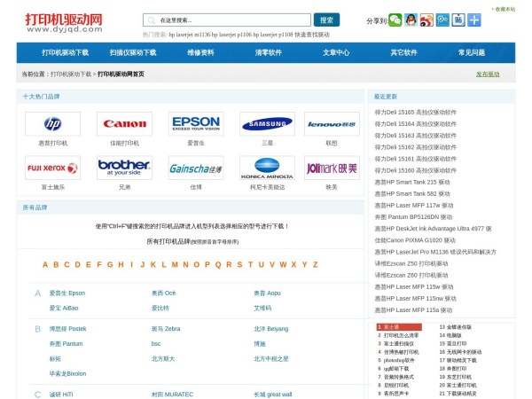Open the 扫描仪驱动下载 navigation tab
Screen dimensions: 532x399
[x=133, y=52]
